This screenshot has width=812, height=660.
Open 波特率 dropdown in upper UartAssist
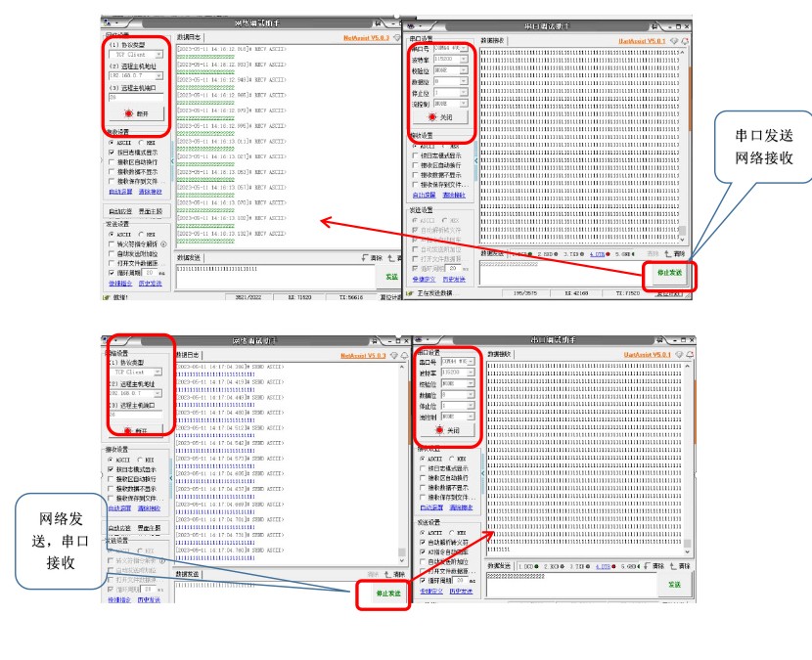(464, 59)
